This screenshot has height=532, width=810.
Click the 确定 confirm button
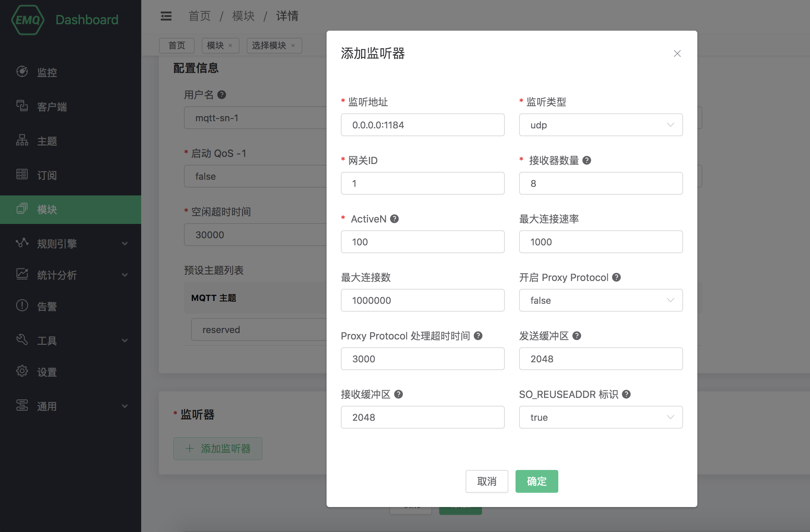tap(537, 481)
